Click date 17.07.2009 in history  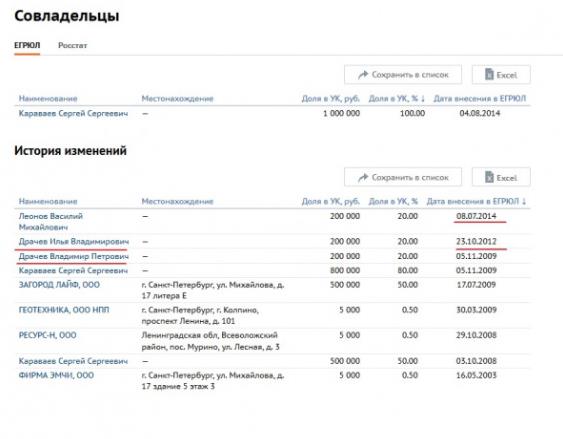pyautogui.click(x=476, y=285)
